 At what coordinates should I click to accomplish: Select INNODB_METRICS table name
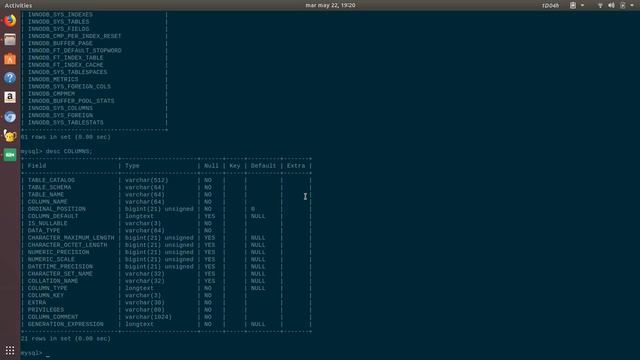pos(53,80)
